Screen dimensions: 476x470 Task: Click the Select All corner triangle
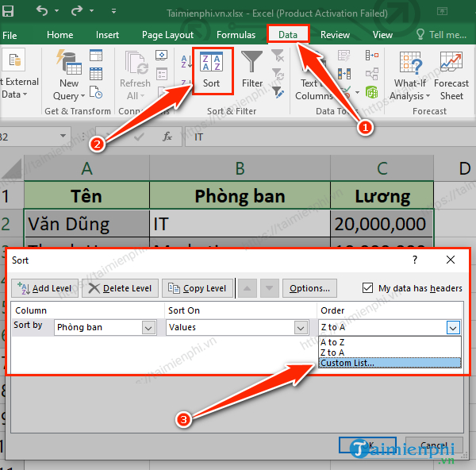pos(12,168)
